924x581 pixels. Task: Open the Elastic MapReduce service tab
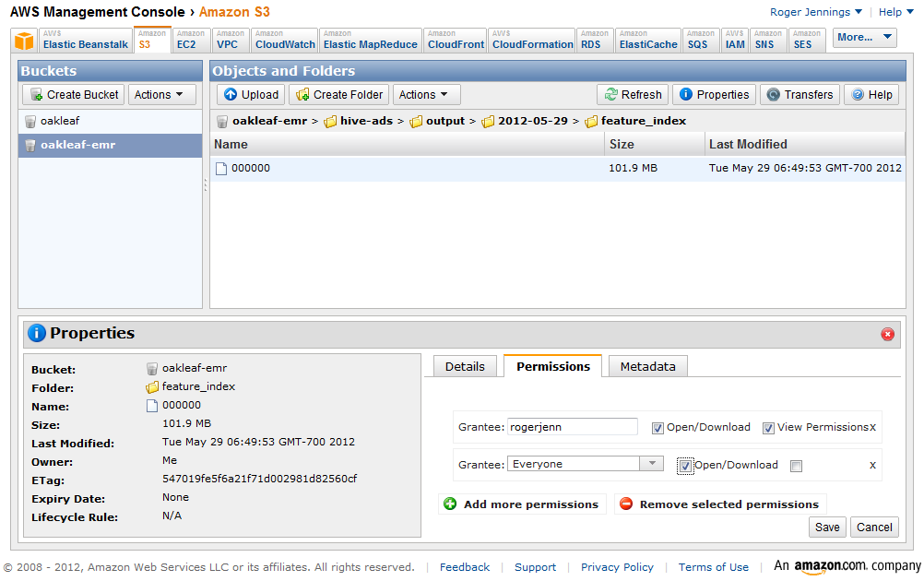pyautogui.click(x=370, y=40)
